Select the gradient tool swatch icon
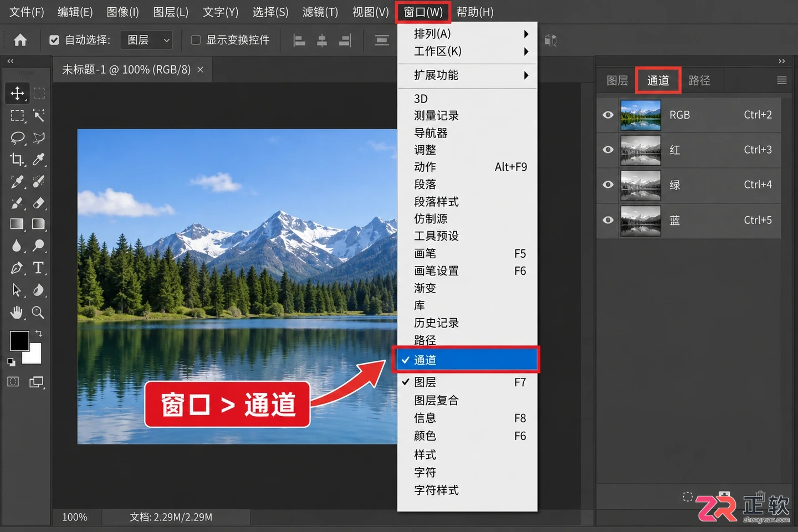 point(17,224)
